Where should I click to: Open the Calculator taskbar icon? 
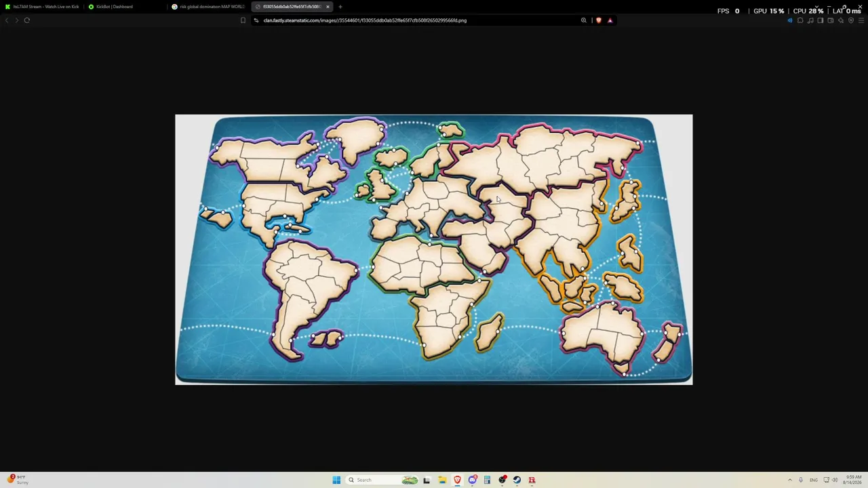coord(487,480)
